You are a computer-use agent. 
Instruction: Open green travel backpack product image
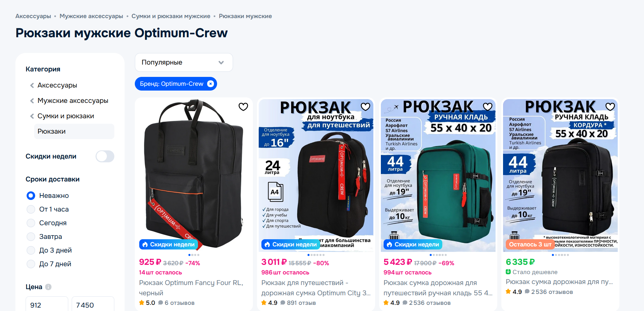(438, 176)
